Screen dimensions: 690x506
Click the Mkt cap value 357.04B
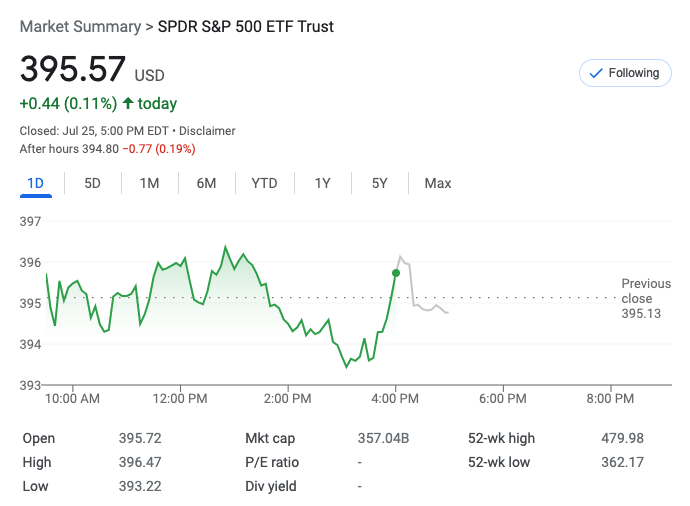click(383, 438)
